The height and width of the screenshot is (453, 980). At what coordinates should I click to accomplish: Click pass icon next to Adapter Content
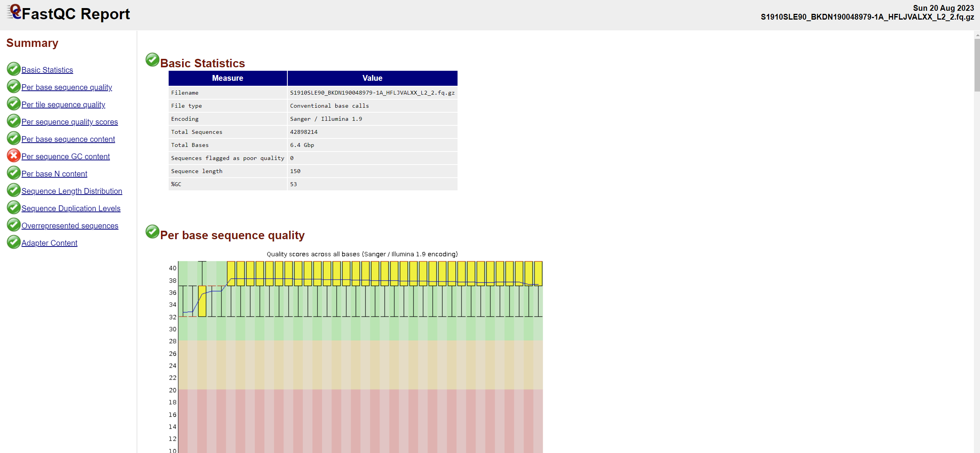pyautogui.click(x=13, y=242)
